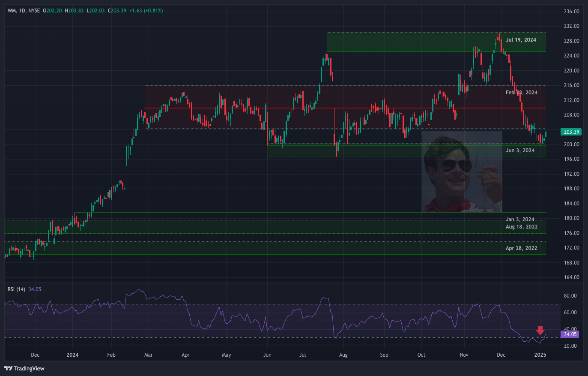Click the close price C203.39
Screen dimensions: 588x376
click(116, 11)
